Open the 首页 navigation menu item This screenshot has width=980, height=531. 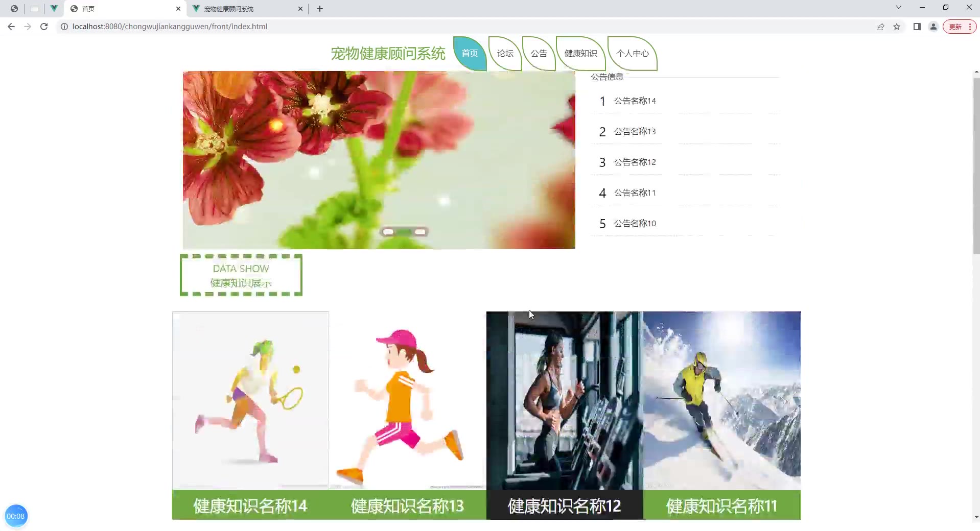pyautogui.click(x=470, y=53)
